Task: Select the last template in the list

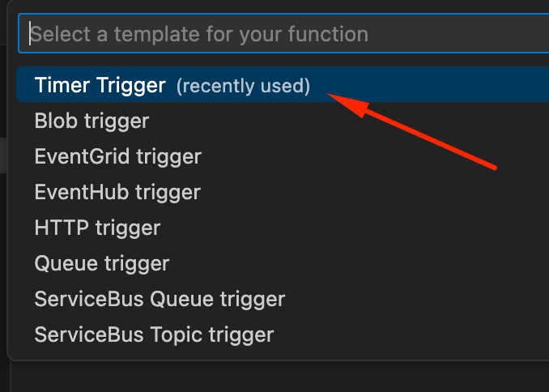Action: click(x=283, y=334)
